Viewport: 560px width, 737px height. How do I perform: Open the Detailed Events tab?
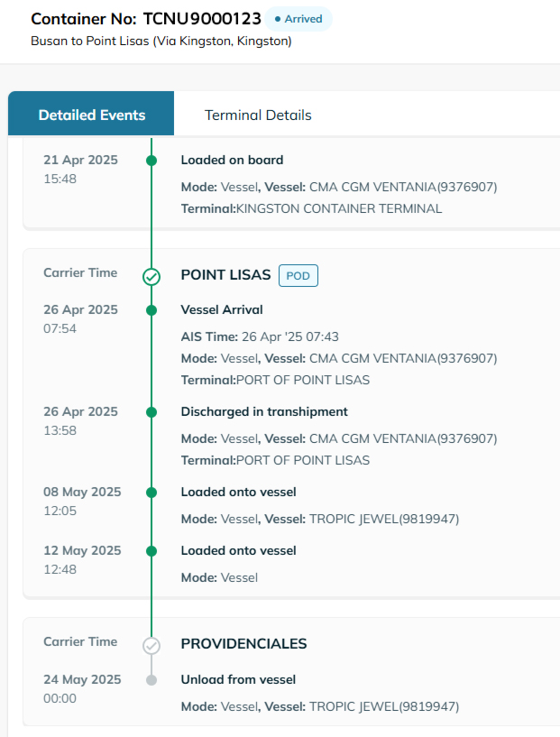(x=91, y=115)
